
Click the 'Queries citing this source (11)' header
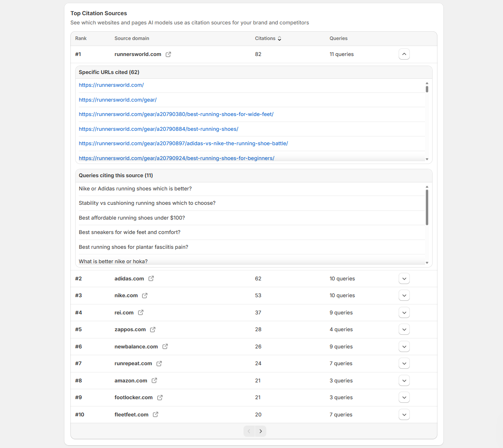click(116, 176)
